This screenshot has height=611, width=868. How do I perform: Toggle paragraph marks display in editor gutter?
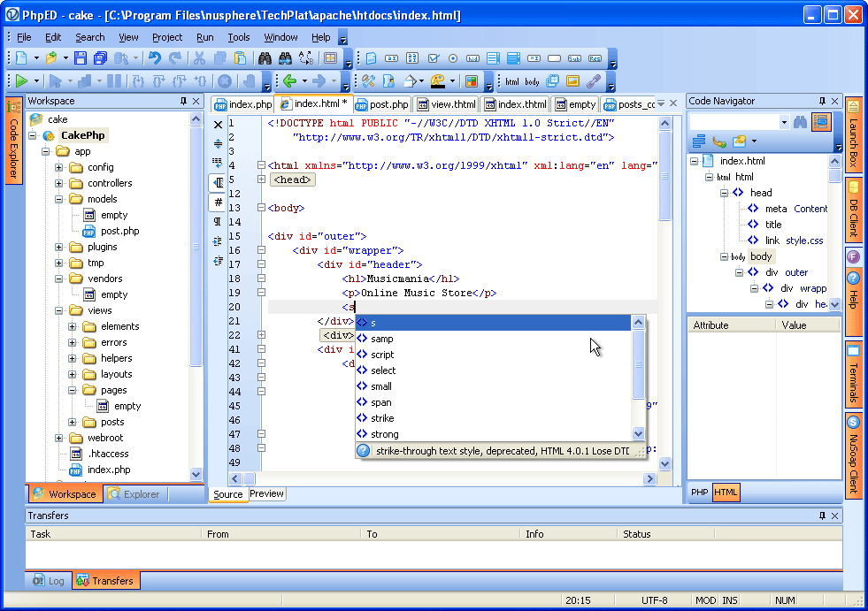point(218,221)
